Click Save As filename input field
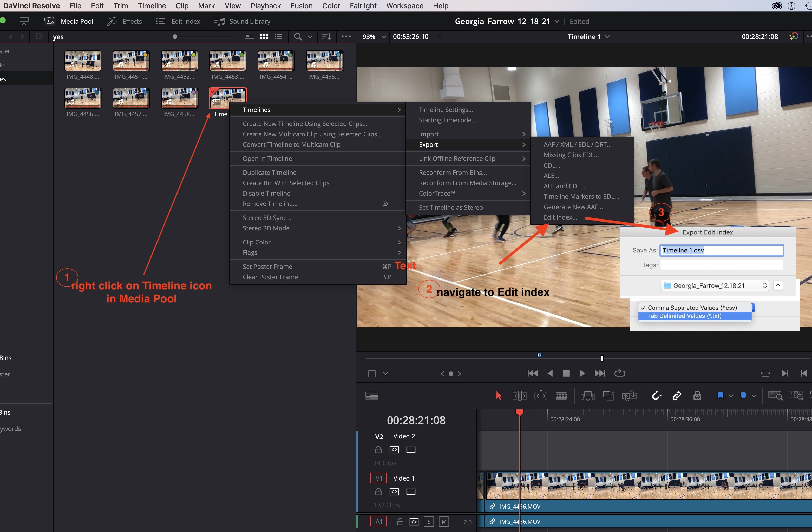 tap(722, 250)
